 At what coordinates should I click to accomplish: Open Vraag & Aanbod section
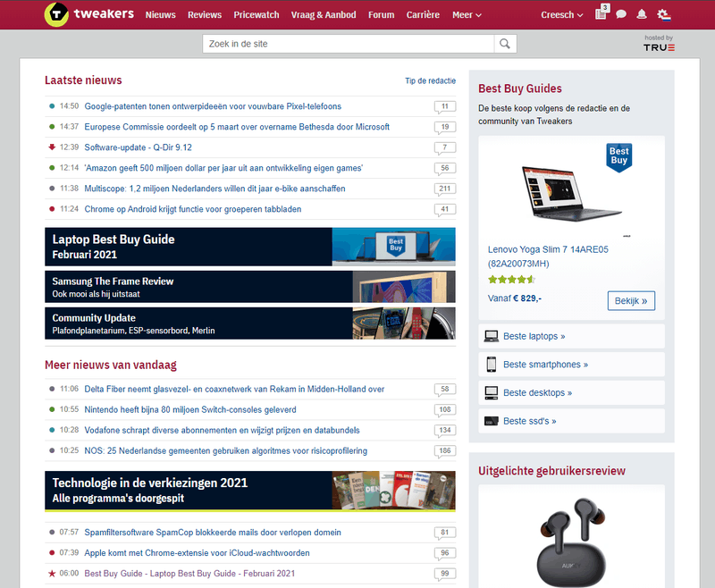tap(324, 15)
